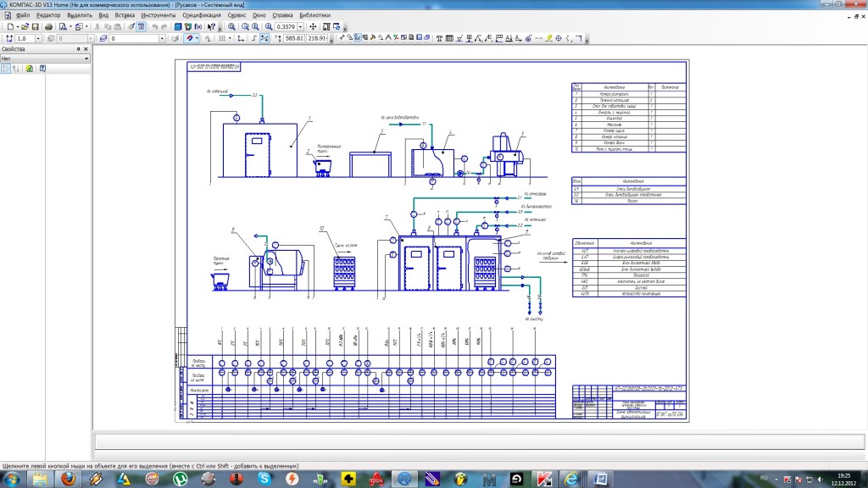Click the layers icon beside layer field
This screenshot has width=868, height=488.
(x=103, y=38)
